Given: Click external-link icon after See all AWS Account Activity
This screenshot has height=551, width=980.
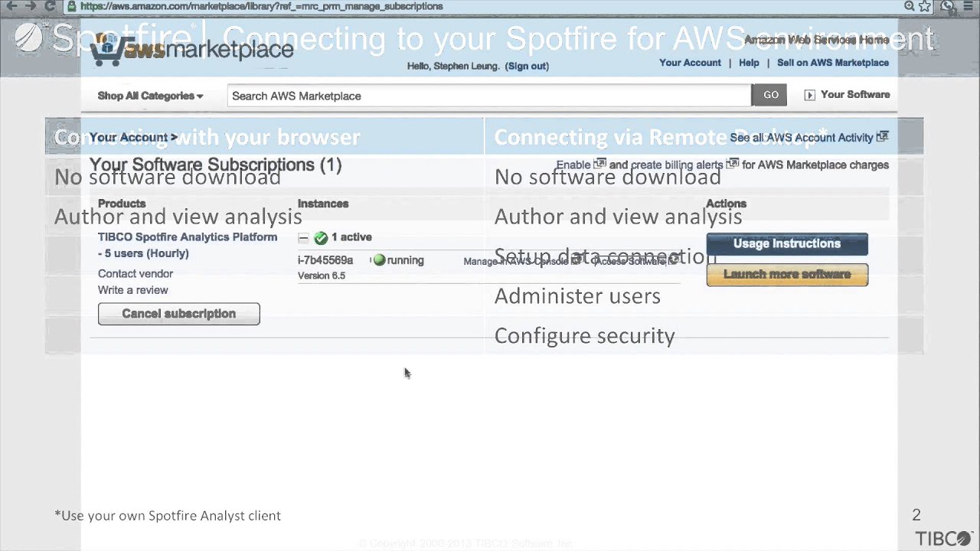Looking at the screenshot, I should pyautogui.click(x=882, y=136).
